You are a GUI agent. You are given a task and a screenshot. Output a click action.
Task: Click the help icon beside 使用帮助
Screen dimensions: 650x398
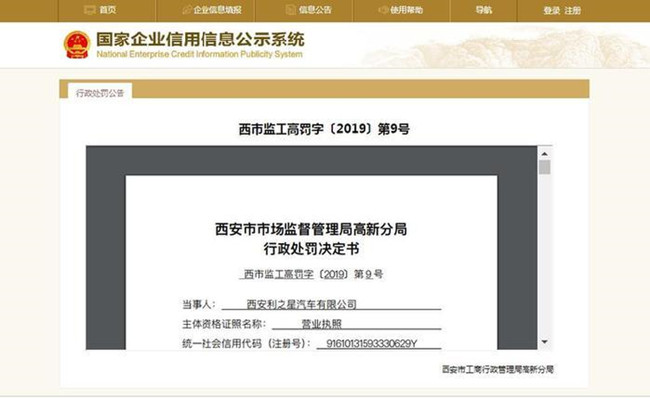[x=383, y=10]
